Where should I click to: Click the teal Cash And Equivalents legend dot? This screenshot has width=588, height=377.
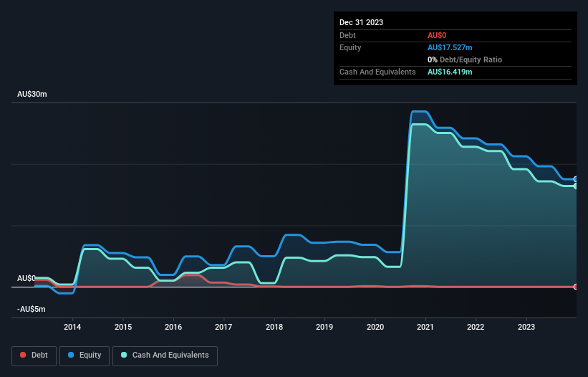(x=124, y=355)
